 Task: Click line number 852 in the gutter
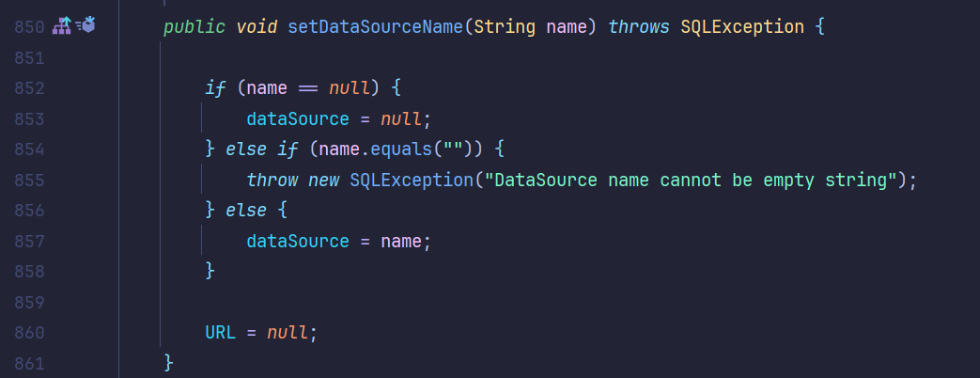[30, 88]
